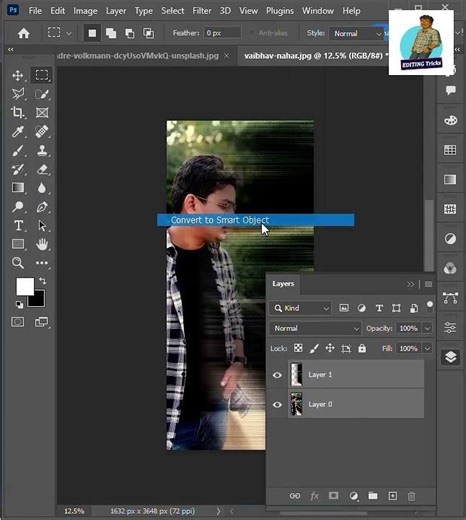The width and height of the screenshot is (466, 520).
Task: Open the Window menu
Action: click(318, 11)
